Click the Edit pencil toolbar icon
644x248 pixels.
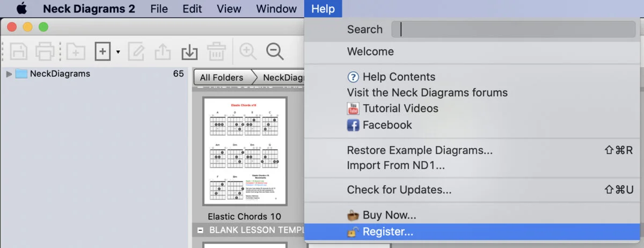pyautogui.click(x=136, y=52)
